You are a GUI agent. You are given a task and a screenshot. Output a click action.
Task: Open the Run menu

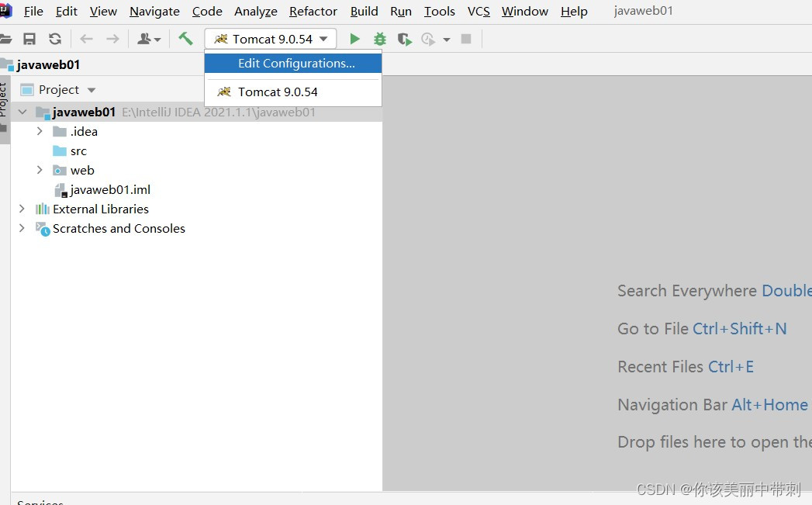click(401, 12)
